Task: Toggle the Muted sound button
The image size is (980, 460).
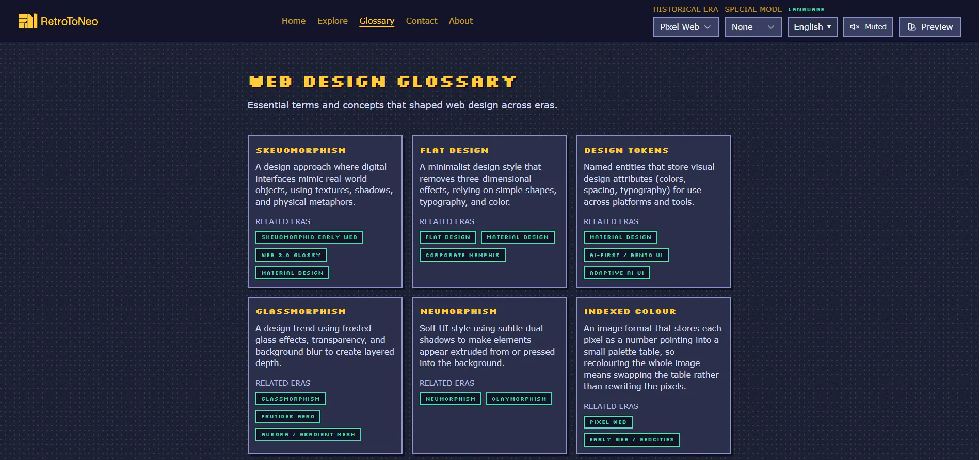Action: click(x=868, y=27)
